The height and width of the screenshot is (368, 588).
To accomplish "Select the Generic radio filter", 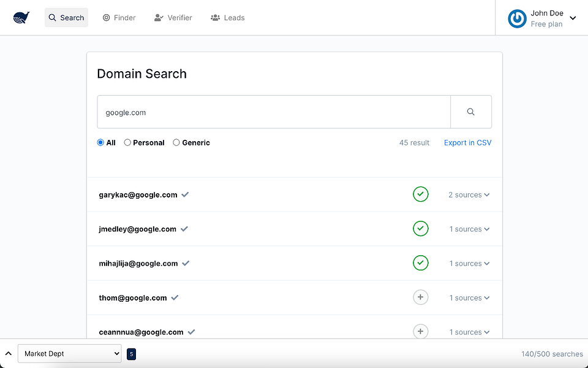I will click(176, 143).
